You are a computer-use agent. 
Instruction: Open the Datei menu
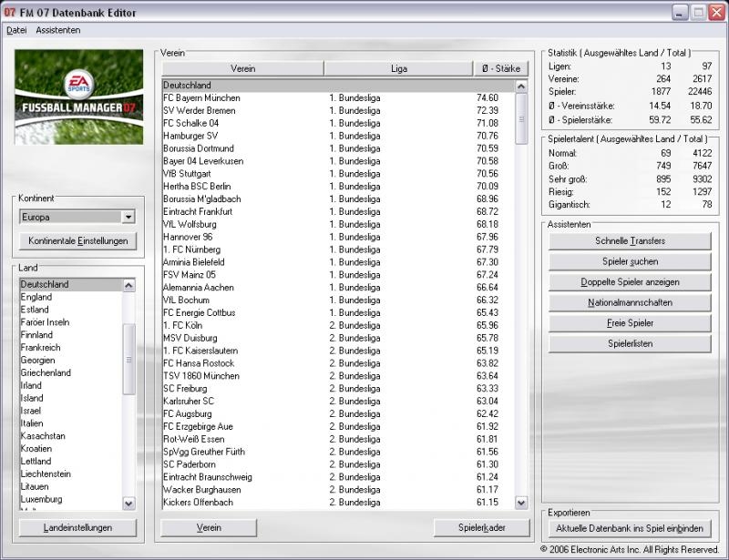click(16, 30)
